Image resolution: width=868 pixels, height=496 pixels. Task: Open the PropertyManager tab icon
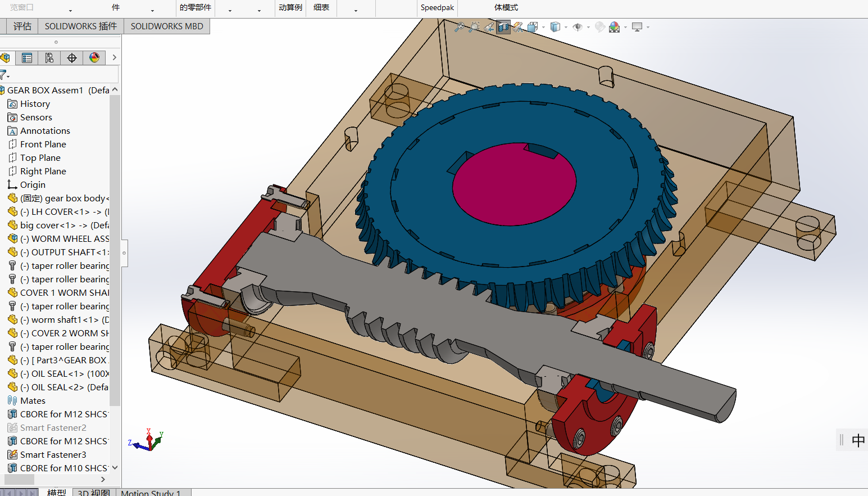tap(26, 58)
